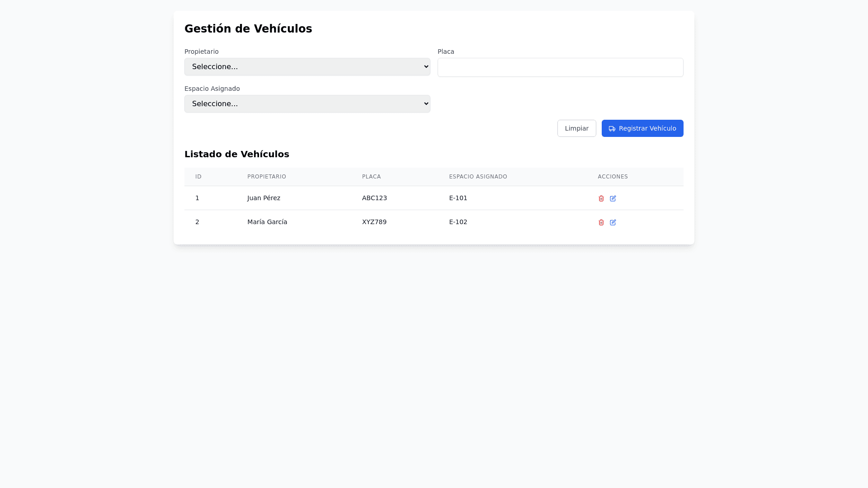Select the Juan Pérez table cell

coord(264,198)
